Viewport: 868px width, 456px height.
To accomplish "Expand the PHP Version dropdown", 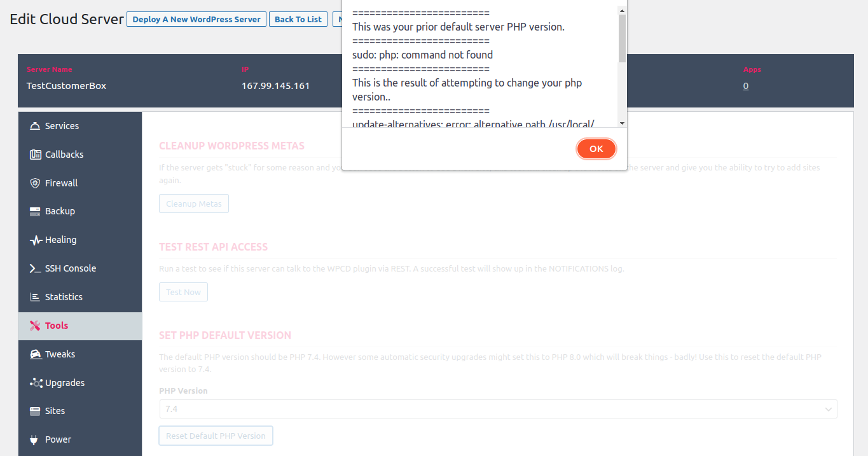I will pos(498,409).
